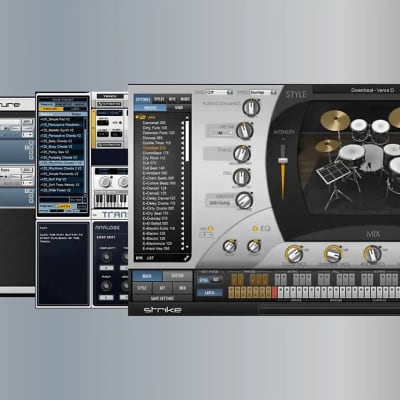Click the INTENSITY slider handle in Strike
Viewport: 400px width, 400px height.
(x=283, y=160)
